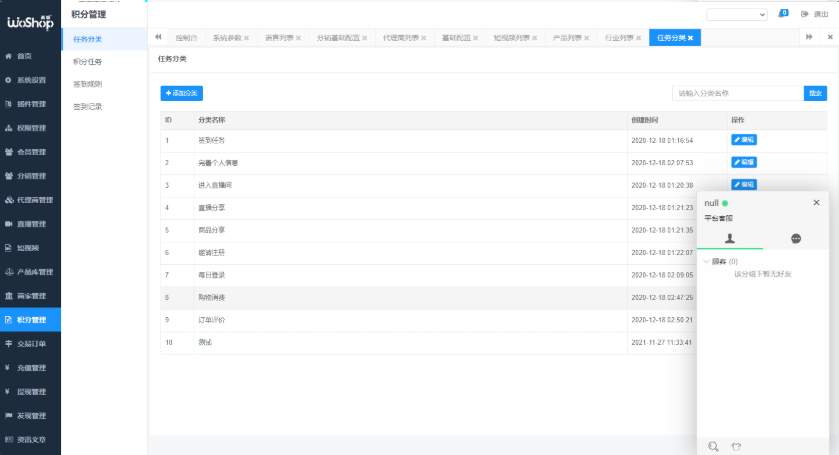Open 插件管理 in the sidebar
839x455 pixels.
point(30,104)
